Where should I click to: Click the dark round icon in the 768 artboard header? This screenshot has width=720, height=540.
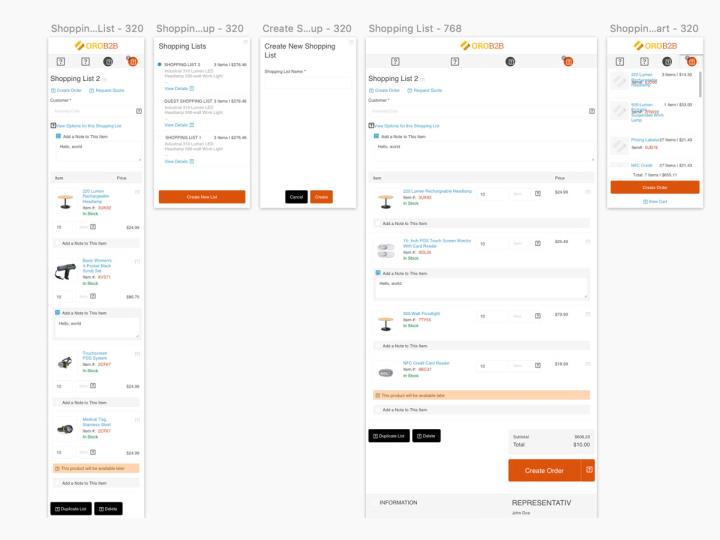coord(510,62)
